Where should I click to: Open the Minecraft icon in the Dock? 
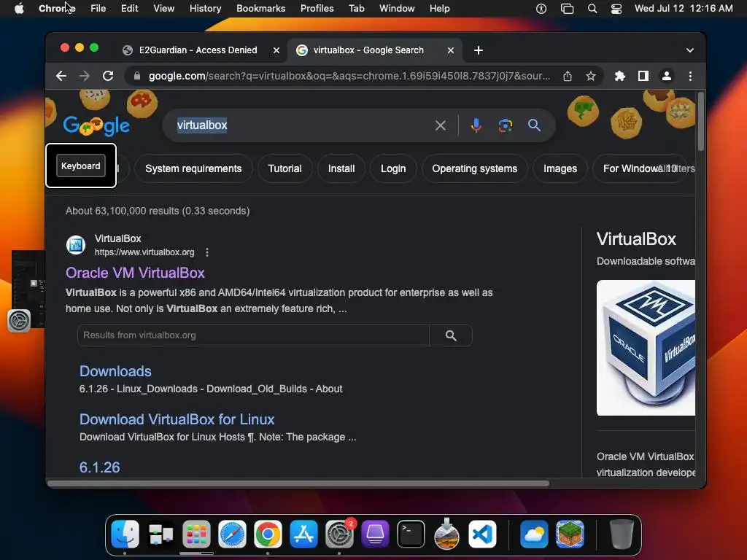(x=570, y=534)
